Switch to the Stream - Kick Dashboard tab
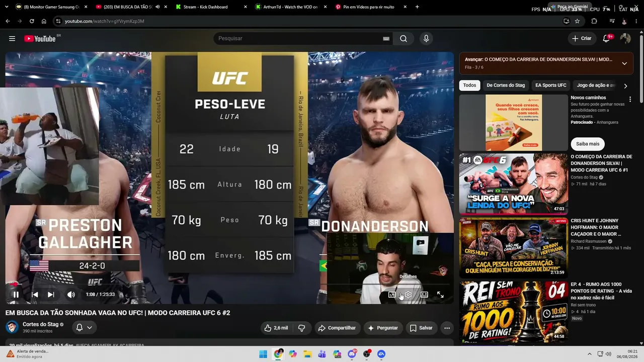Viewport: 644px width, 362px height. pos(211,7)
